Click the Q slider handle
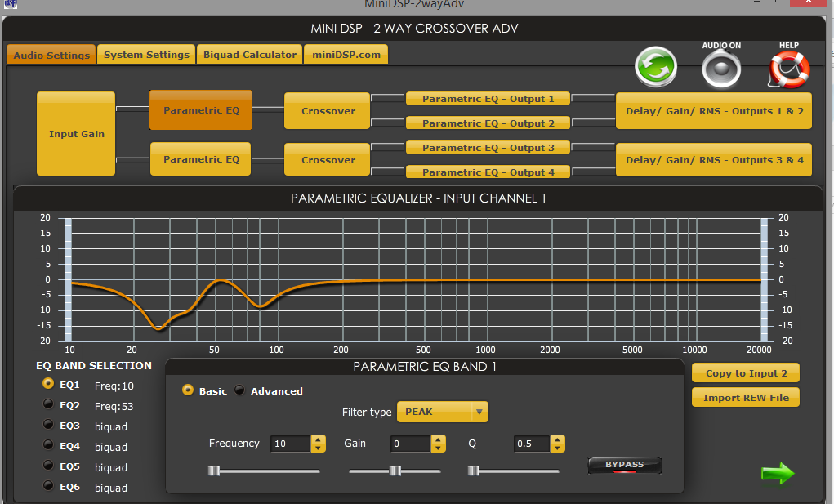The width and height of the screenshot is (834, 504). [x=474, y=471]
